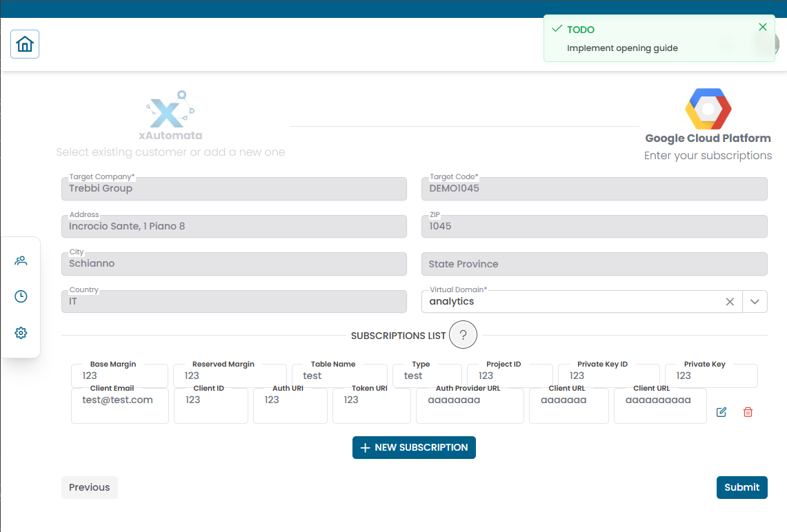This screenshot has width=787, height=532.
Task: Dismiss the TODO notification
Action: (762, 27)
